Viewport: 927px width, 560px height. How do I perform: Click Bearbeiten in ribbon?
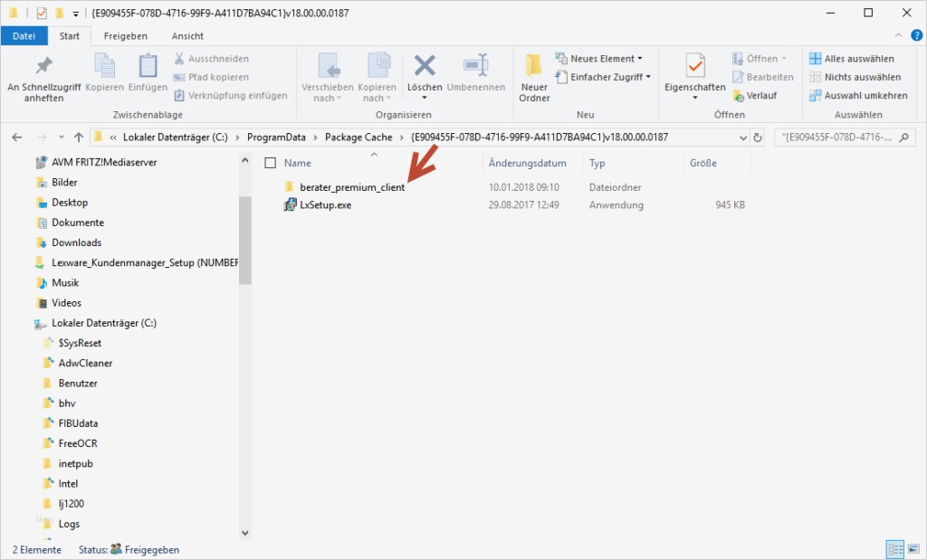(x=762, y=77)
